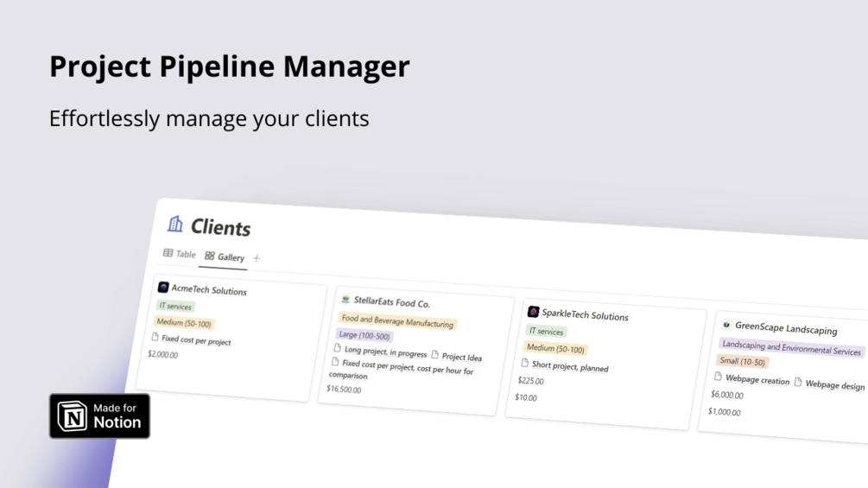Image resolution: width=868 pixels, height=488 pixels.
Task: Select the $1,000.00 value
Action: pos(724,412)
